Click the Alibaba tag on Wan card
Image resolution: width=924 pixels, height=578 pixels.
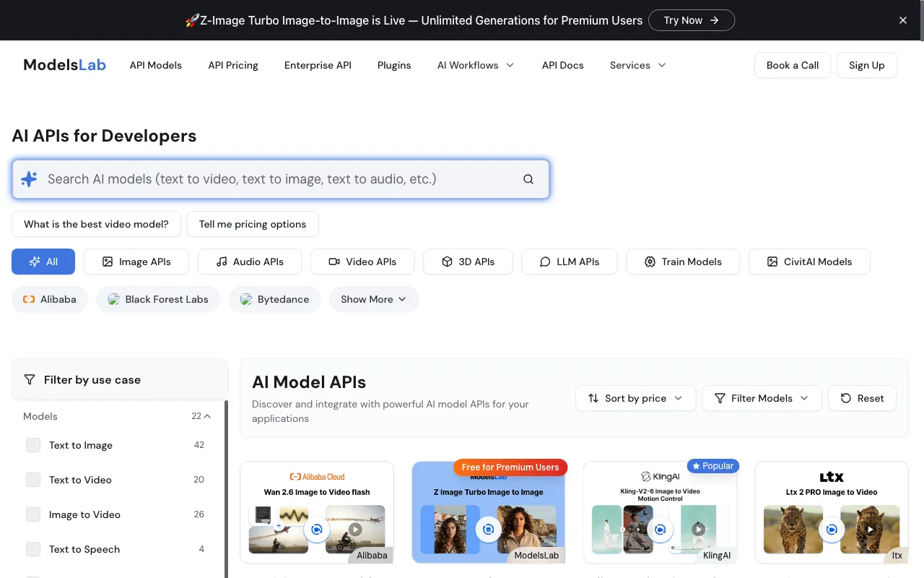[x=372, y=556]
